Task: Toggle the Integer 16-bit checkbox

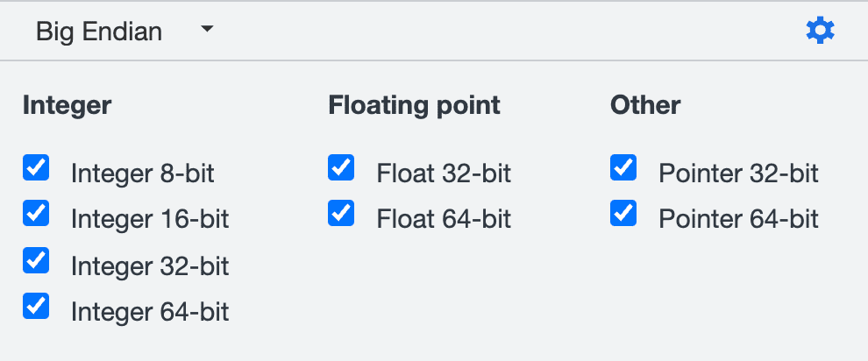Action: [36, 213]
